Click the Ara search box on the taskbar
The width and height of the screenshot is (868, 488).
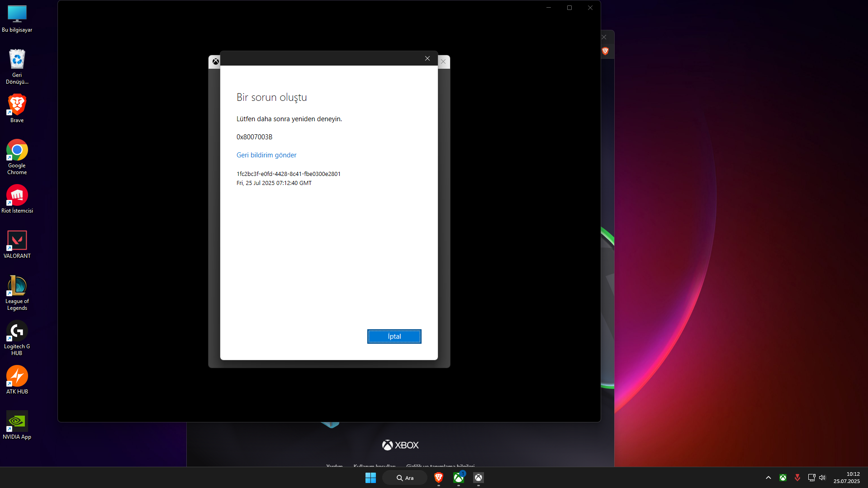click(405, 478)
